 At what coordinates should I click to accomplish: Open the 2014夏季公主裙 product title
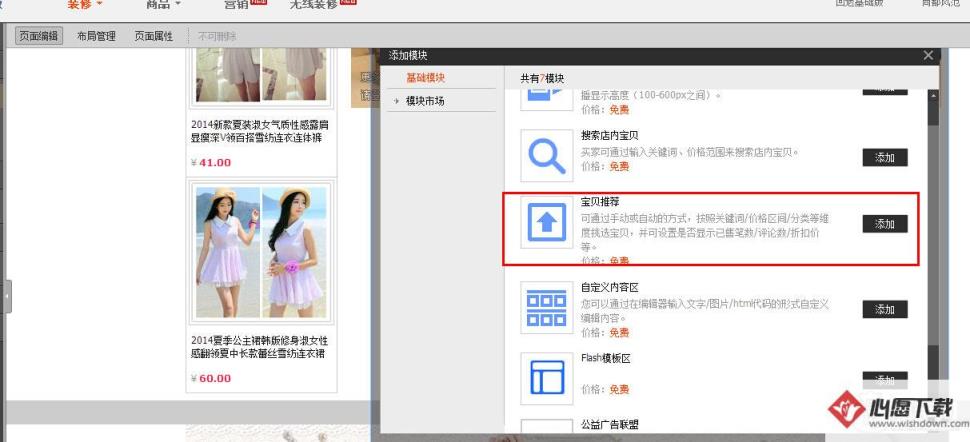(260, 347)
